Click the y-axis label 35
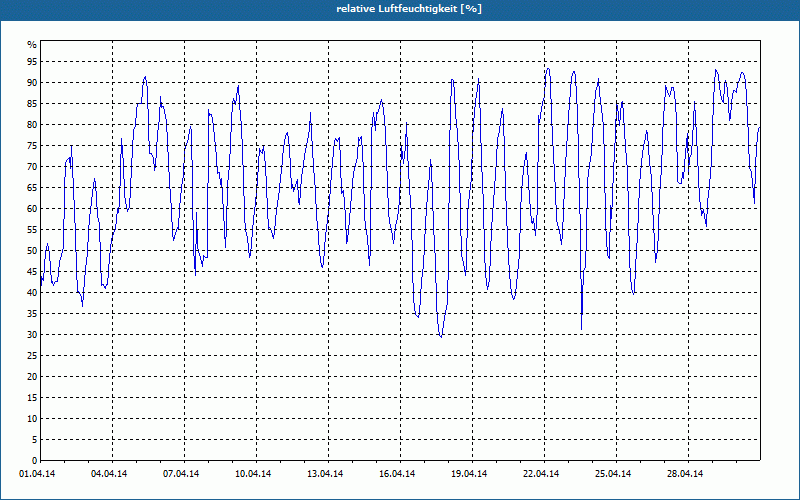 (32, 314)
